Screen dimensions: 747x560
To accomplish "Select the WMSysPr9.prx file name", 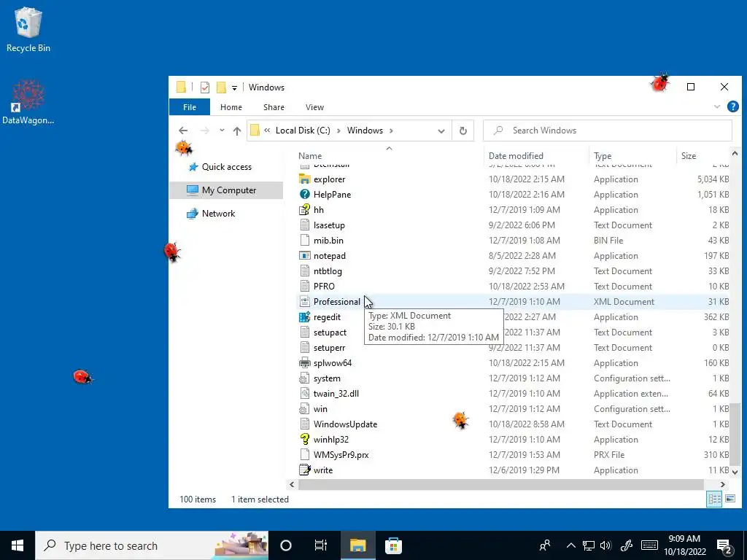I will (x=341, y=455).
